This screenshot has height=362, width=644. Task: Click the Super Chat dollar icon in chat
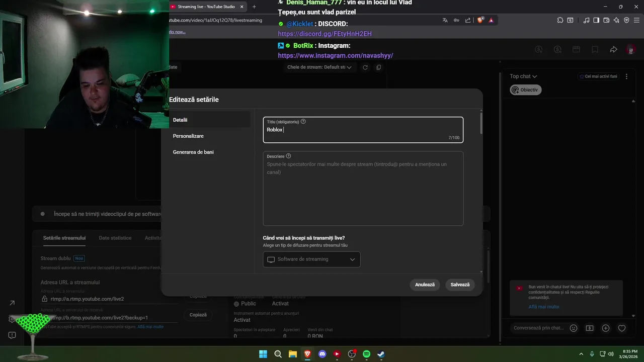tap(590, 328)
